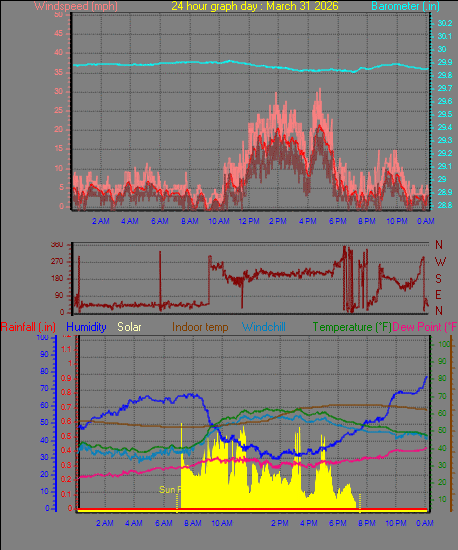This screenshot has height=550, width=458.
Task: Click the Barometer (.in) axis label
Action: point(405,6)
